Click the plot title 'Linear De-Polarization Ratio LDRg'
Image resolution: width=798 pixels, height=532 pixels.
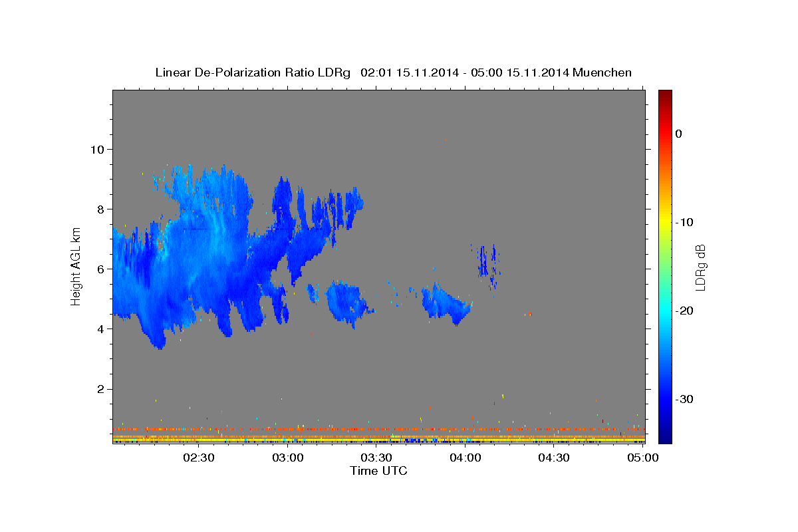tap(253, 72)
